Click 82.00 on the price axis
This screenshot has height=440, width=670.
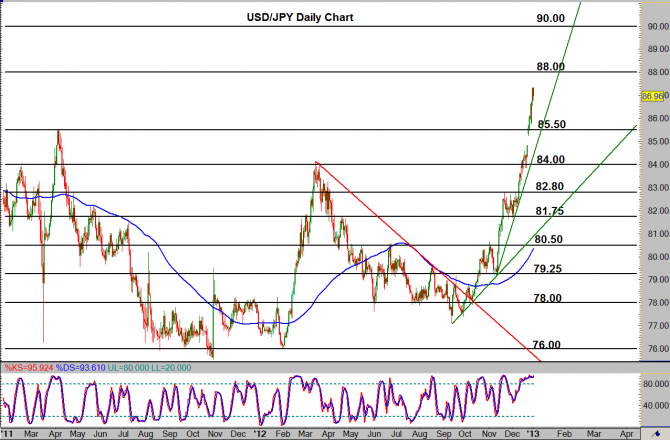(x=658, y=211)
